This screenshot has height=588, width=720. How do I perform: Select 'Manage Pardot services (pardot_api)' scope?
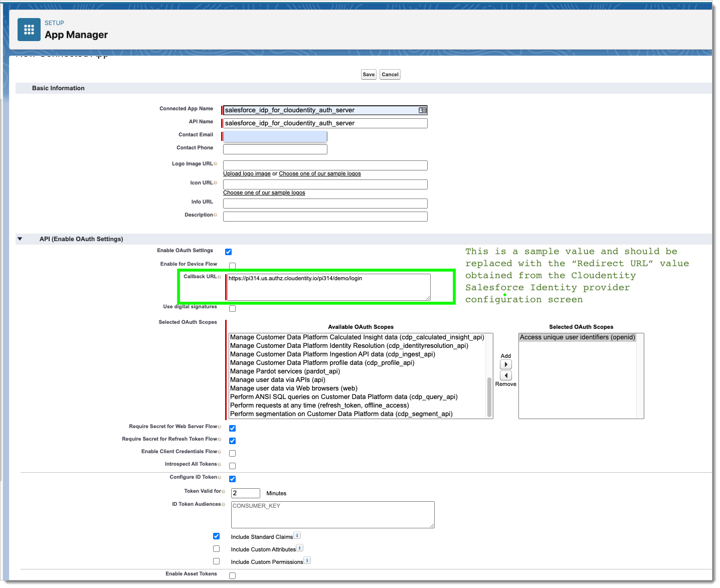click(x=285, y=371)
